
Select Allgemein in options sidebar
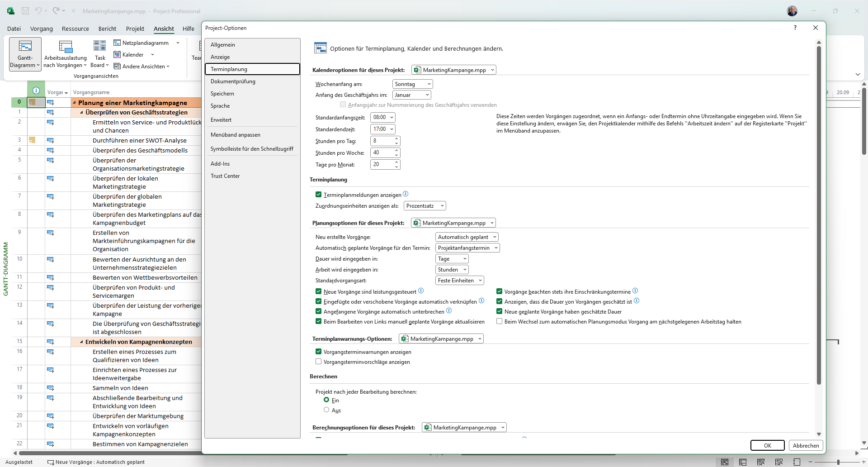(x=252, y=44)
